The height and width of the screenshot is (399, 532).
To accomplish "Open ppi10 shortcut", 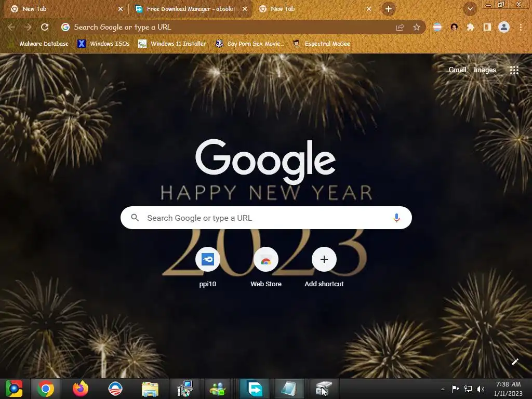I will point(208,268).
